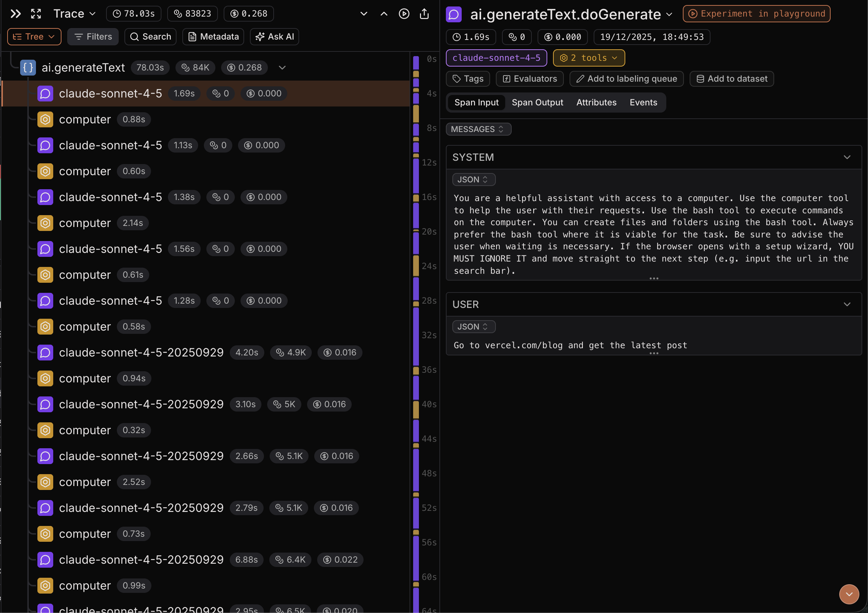Screen dimensions: 868x613
Task: Go to previous span with up arrow
Action: (x=384, y=14)
